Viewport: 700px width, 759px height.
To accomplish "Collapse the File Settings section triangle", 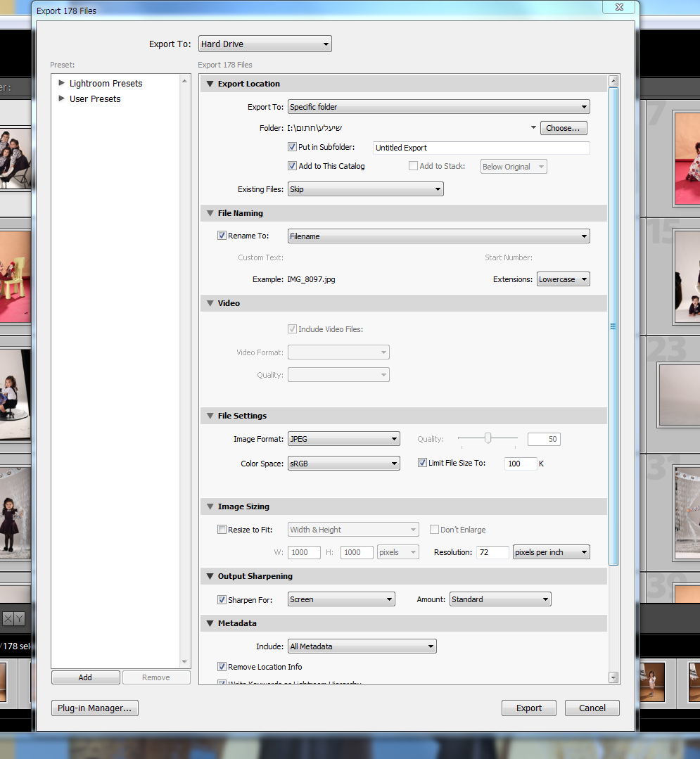I will pyautogui.click(x=210, y=416).
